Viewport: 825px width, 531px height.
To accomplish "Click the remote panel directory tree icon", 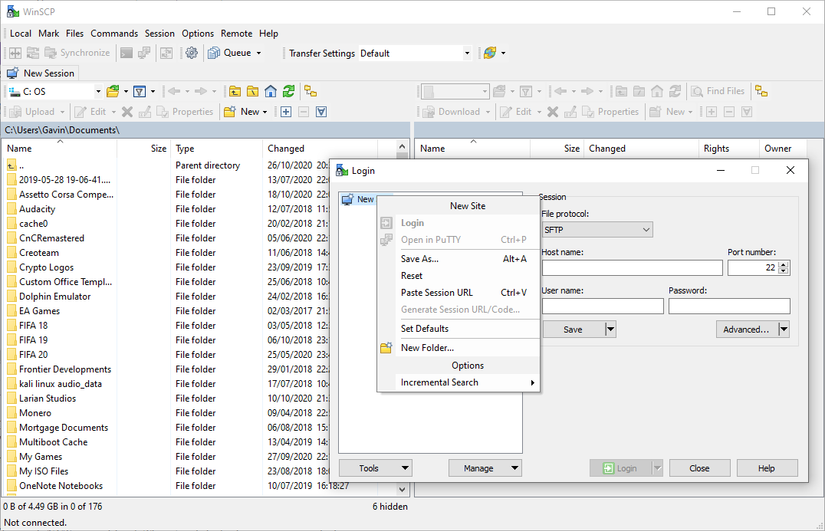I will pos(761,91).
